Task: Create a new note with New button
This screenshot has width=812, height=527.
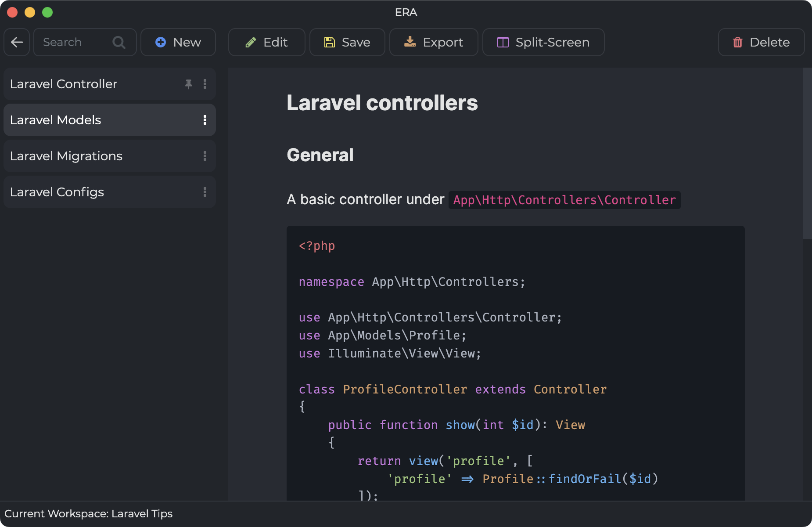Action: (178, 42)
